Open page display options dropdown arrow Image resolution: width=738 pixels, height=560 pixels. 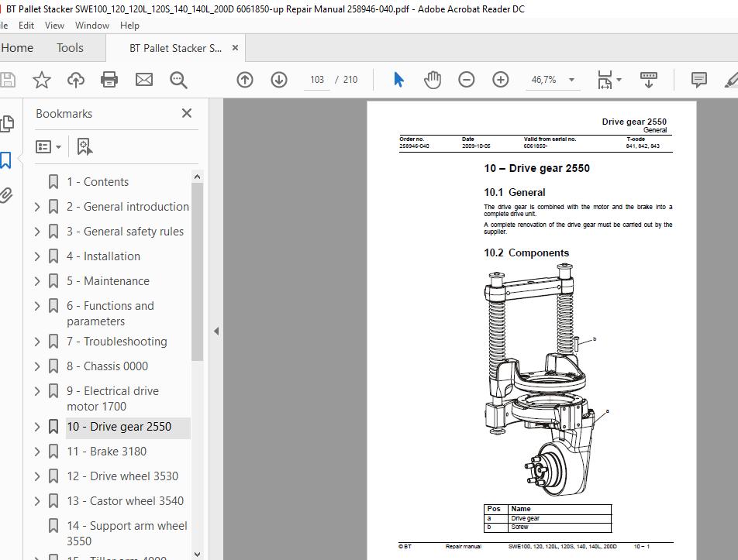[x=619, y=80]
